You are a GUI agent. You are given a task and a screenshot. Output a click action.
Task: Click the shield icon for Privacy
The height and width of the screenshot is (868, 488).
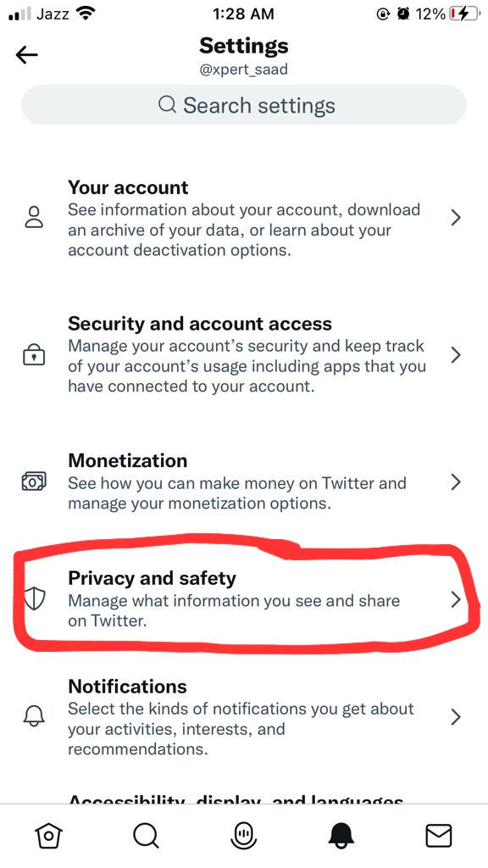pyautogui.click(x=34, y=599)
